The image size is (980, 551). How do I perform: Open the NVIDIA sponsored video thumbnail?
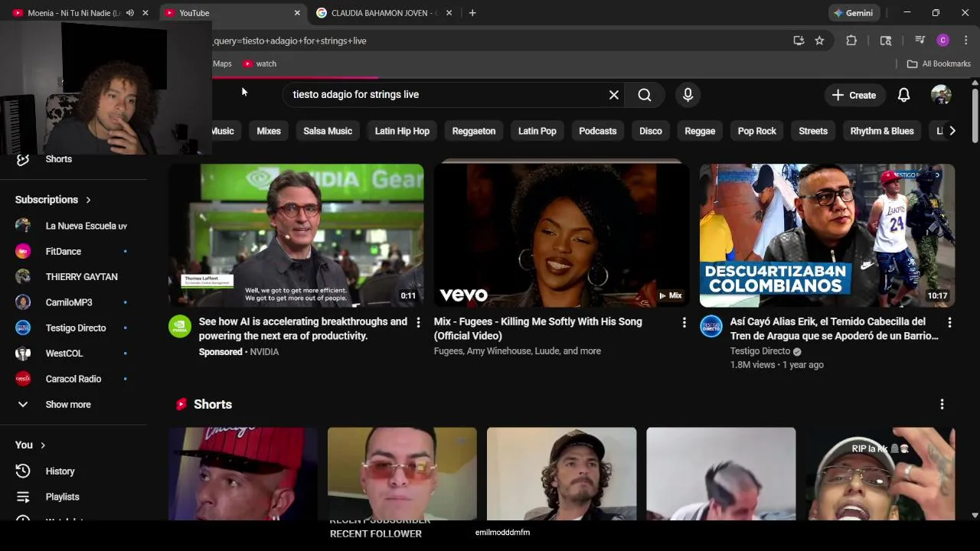[x=296, y=235]
